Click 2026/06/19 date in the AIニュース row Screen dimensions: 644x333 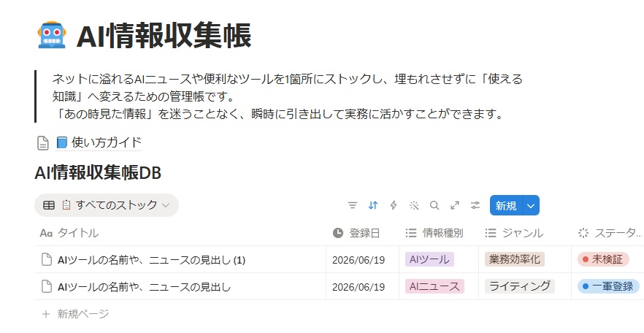click(359, 287)
